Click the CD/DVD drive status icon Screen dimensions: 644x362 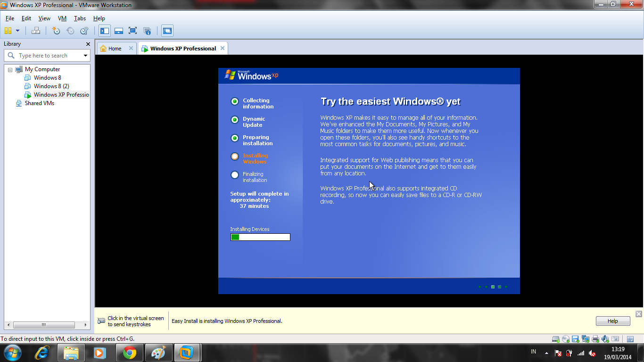click(566, 339)
